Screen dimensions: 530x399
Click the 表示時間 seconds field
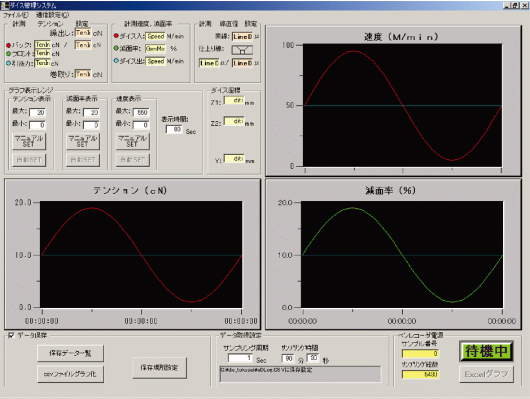[x=174, y=130]
